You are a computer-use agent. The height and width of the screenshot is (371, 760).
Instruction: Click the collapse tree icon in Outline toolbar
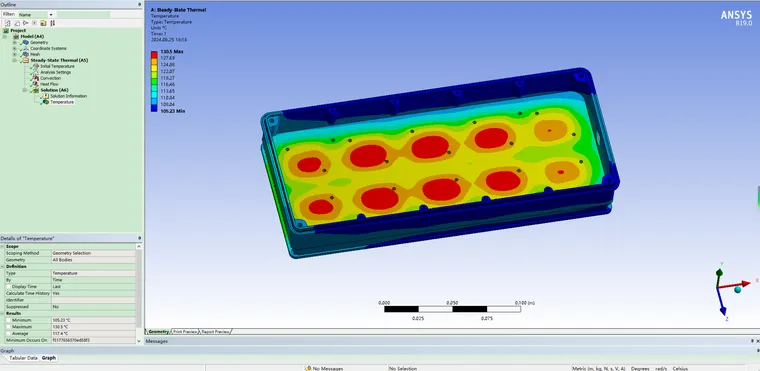26,23
